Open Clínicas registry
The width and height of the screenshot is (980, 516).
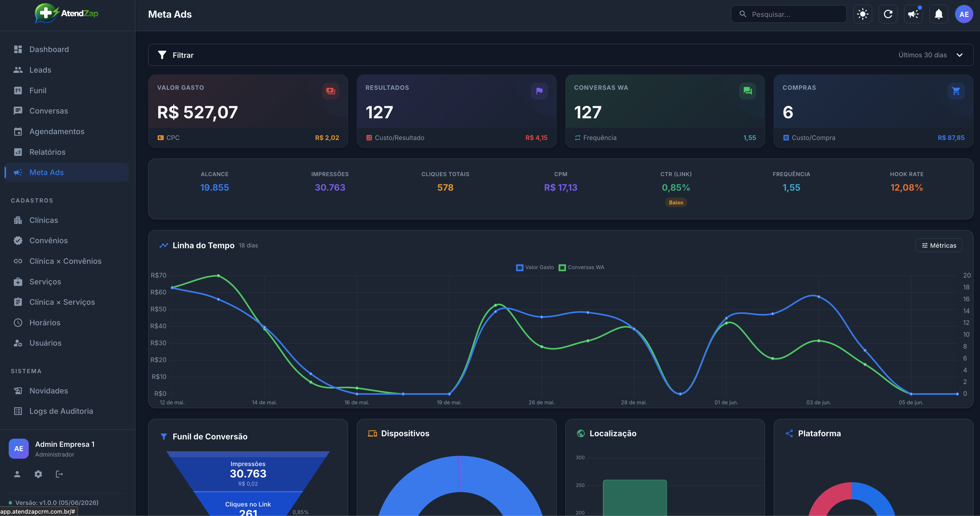67,220
